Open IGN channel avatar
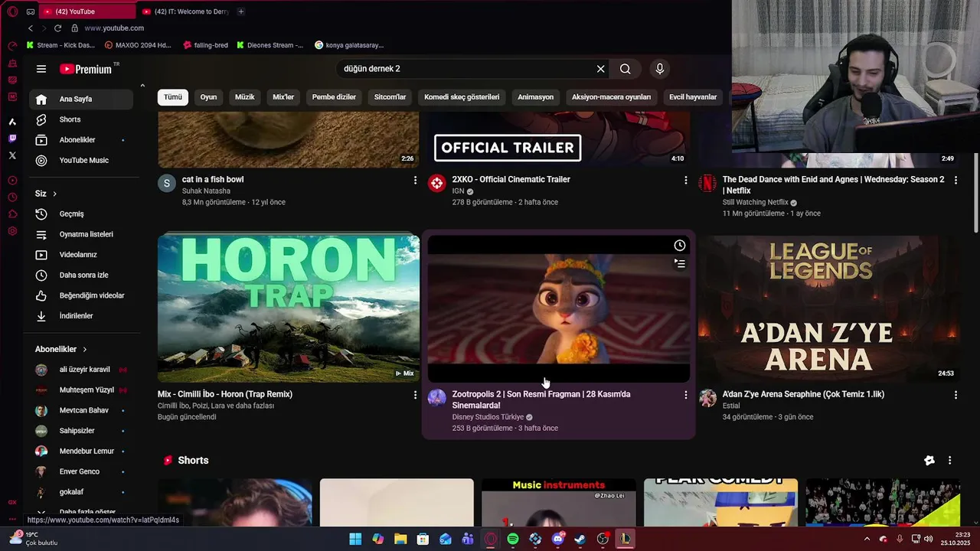 tap(436, 183)
